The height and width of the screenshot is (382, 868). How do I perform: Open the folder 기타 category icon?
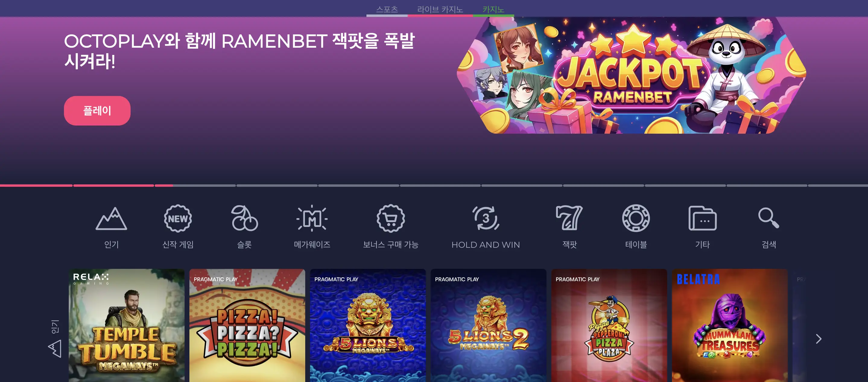click(x=702, y=218)
